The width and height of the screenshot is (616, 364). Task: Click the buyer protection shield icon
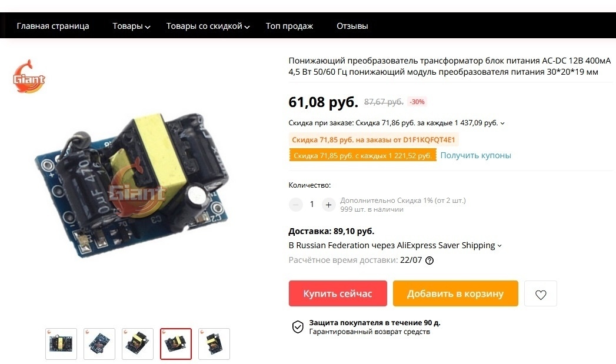coord(298,327)
